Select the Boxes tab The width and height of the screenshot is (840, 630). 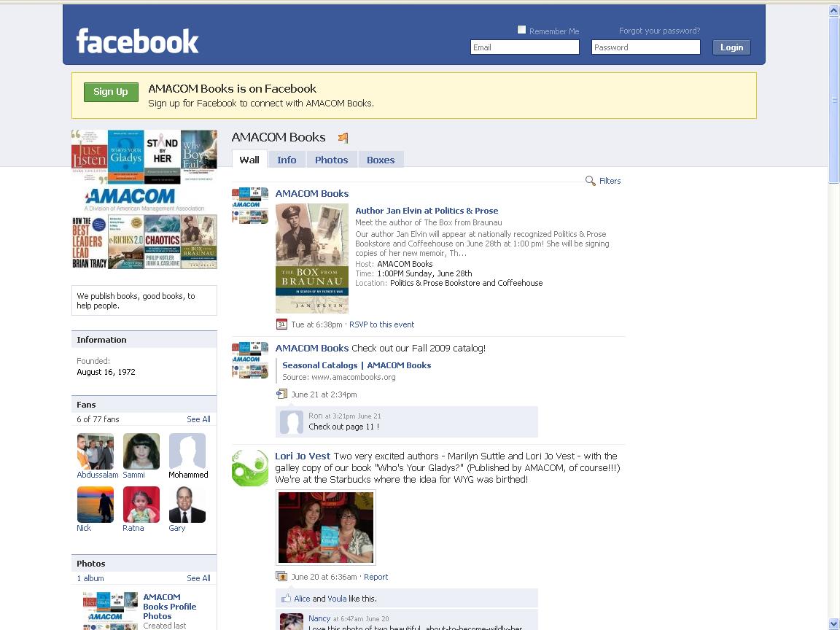(381, 159)
